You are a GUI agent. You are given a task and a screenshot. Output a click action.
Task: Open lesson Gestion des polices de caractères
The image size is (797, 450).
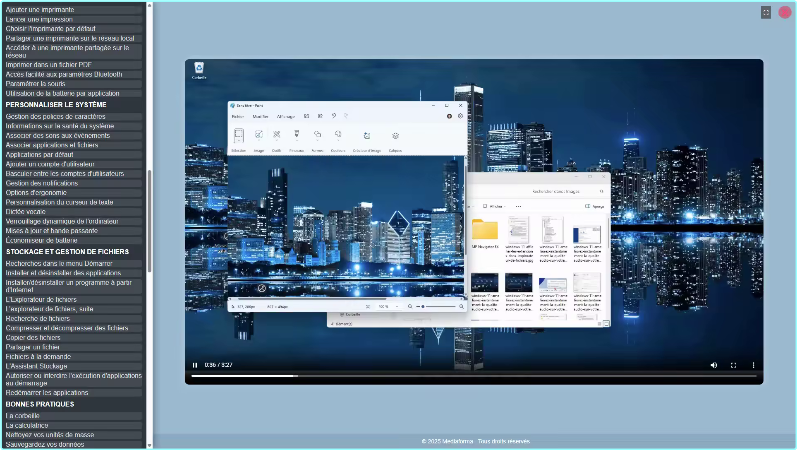(73, 116)
